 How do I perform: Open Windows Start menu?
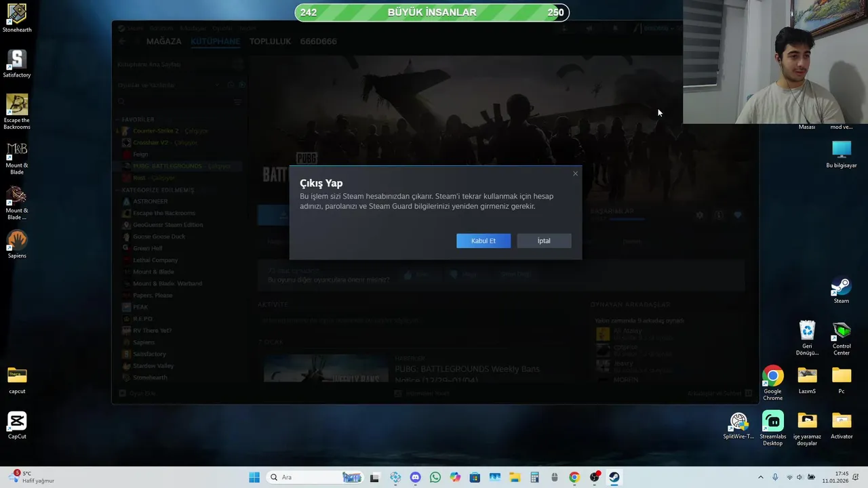[254, 477]
